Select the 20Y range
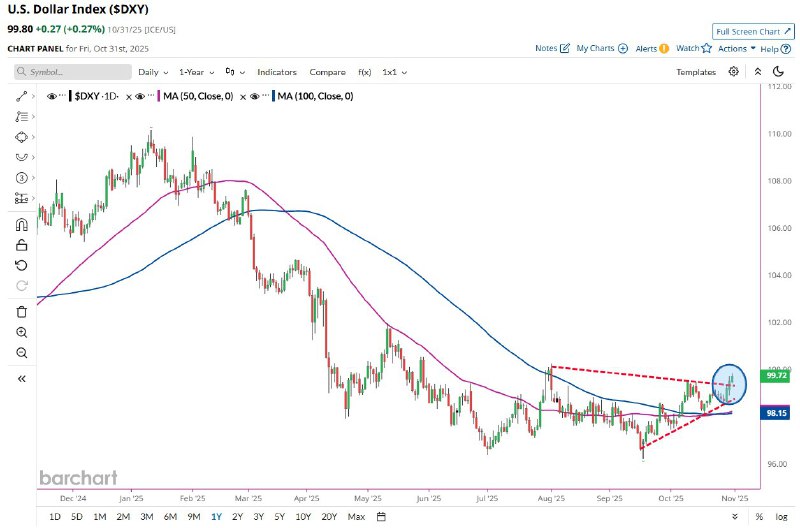Viewport: 800px width, 528px height. click(330, 517)
